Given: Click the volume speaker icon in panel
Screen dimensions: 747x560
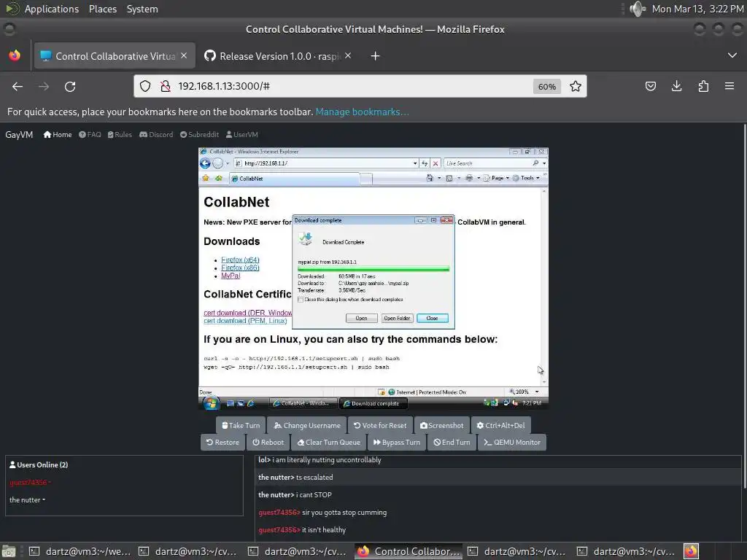Looking at the screenshot, I should tap(638, 9).
